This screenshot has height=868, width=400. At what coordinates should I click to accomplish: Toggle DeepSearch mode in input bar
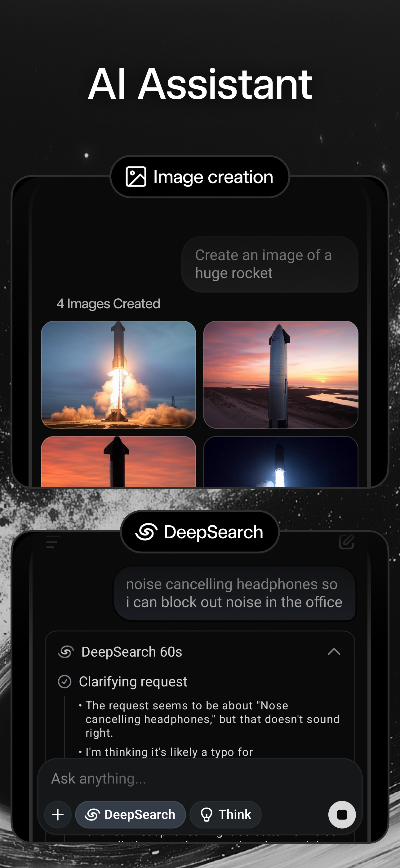[130, 814]
